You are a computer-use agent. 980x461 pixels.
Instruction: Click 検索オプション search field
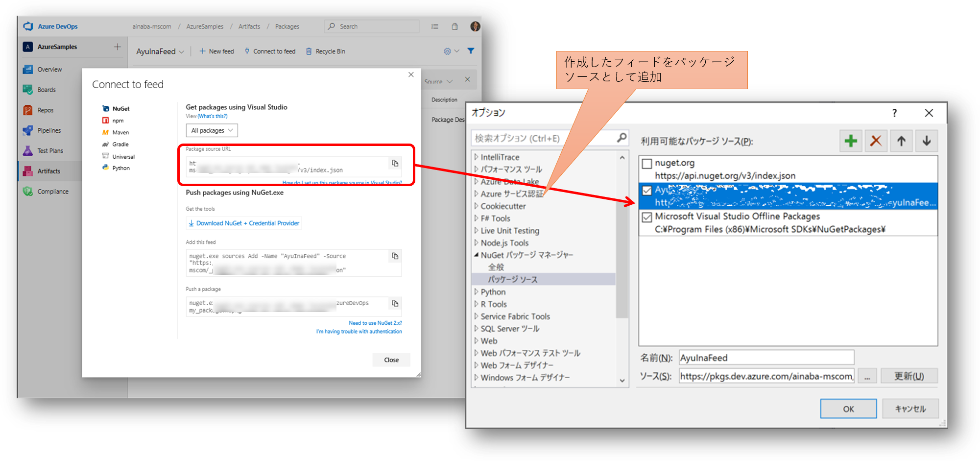pos(550,138)
